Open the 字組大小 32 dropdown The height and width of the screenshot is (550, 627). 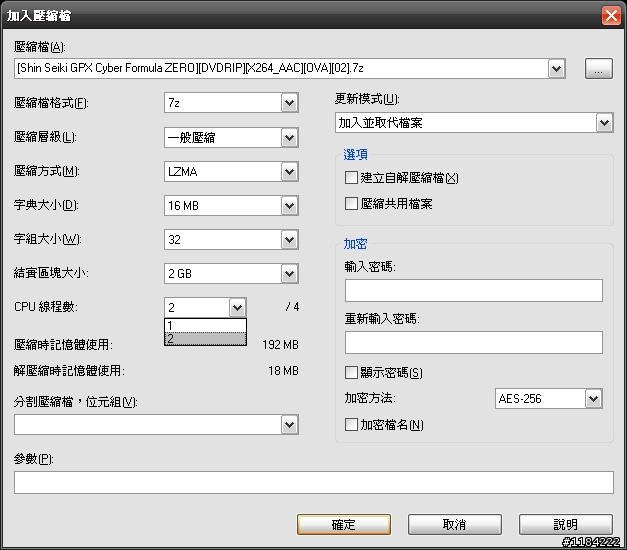(x=290, y=240)
